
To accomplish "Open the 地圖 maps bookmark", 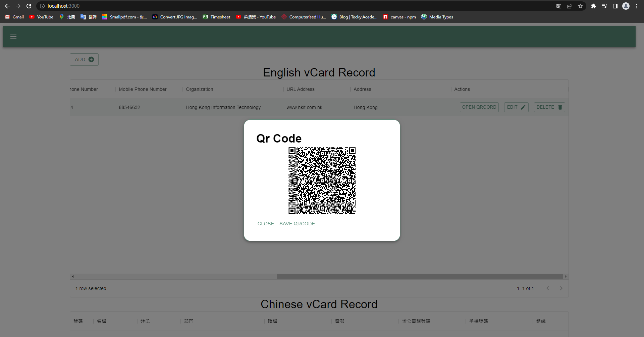I will (67, 17).
